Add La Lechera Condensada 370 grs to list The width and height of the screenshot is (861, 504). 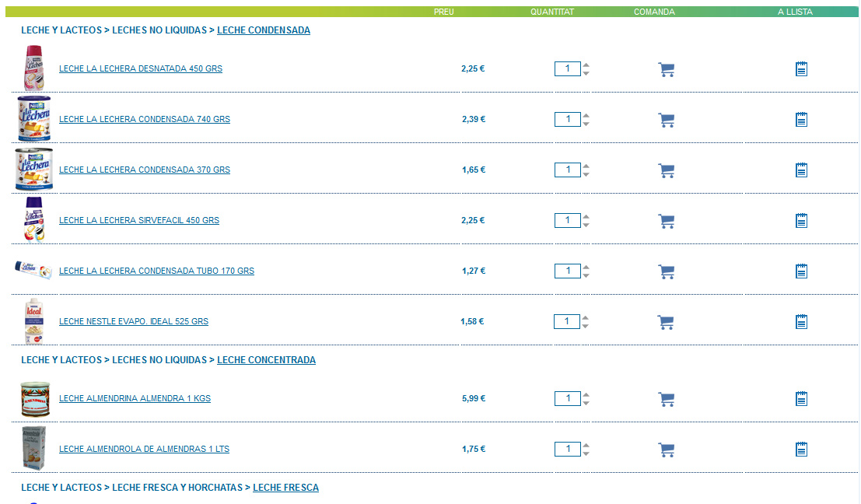[801, 170]
